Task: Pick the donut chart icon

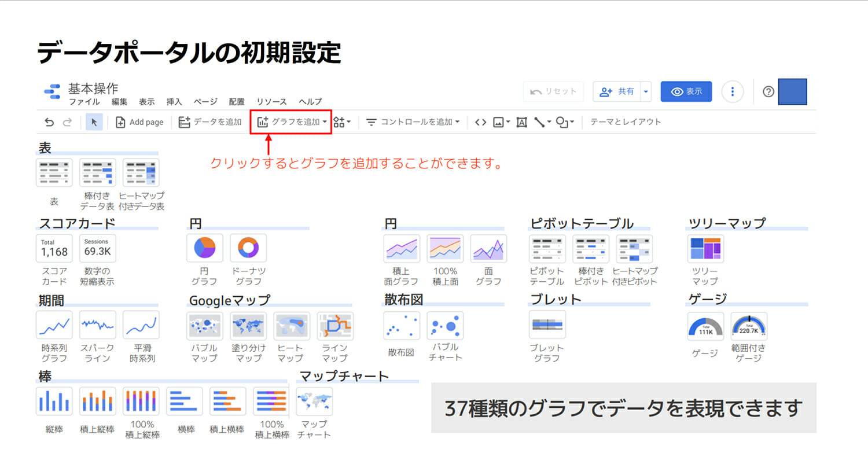Action: (248, 248)
